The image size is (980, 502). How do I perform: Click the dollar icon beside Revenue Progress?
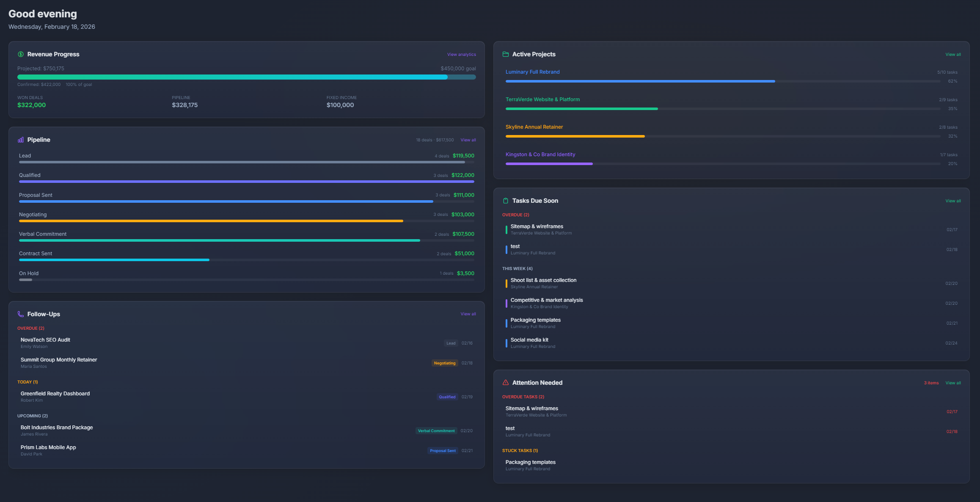20,54
